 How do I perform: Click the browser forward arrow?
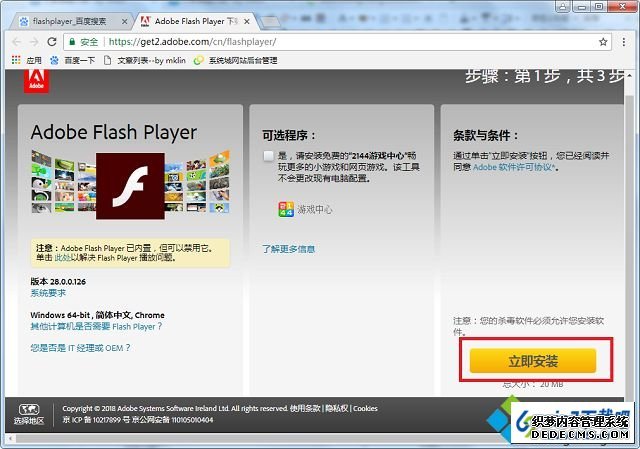34,42
